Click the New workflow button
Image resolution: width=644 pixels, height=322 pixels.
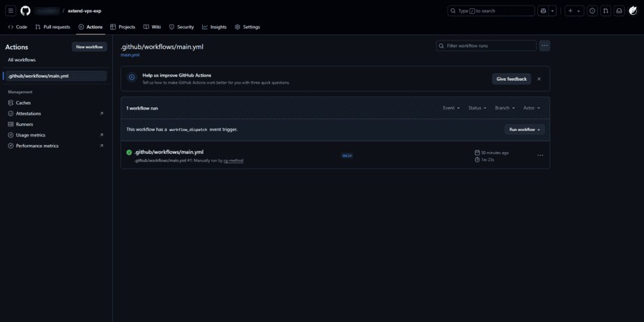click(x=89, y=47)
